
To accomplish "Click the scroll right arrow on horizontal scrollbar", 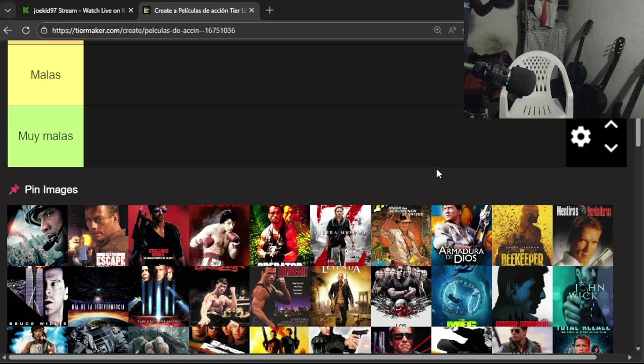I will [630, 358].
